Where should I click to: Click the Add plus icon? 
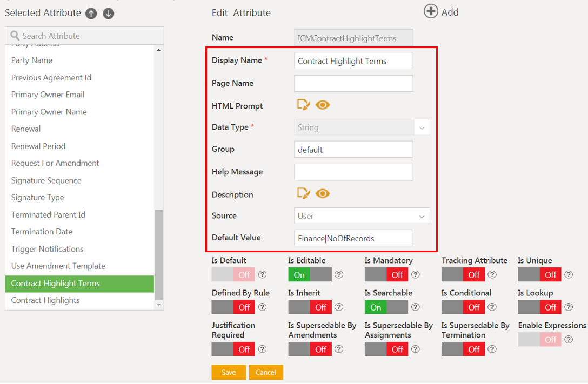pyautogui.click(x=431, y=11)
